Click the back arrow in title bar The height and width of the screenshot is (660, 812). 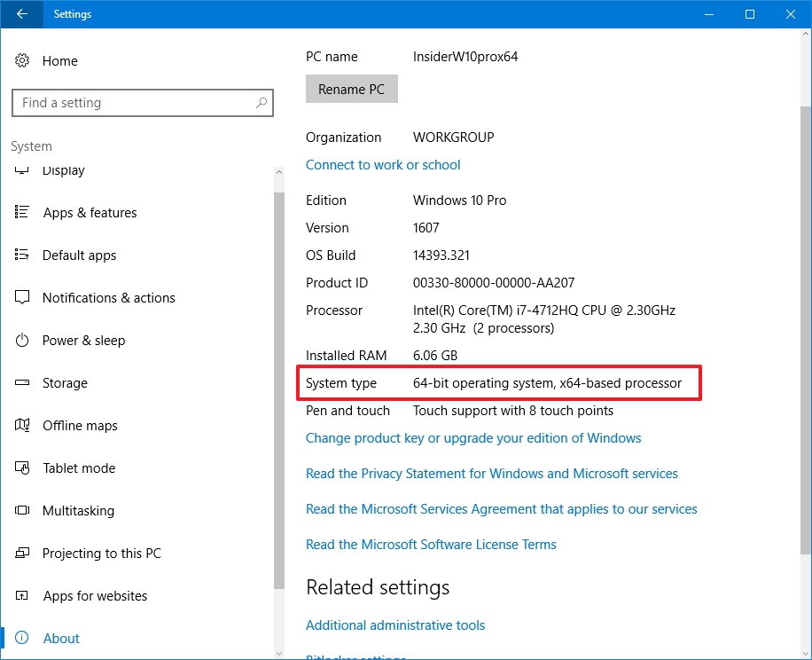click(x=21, y=14)
